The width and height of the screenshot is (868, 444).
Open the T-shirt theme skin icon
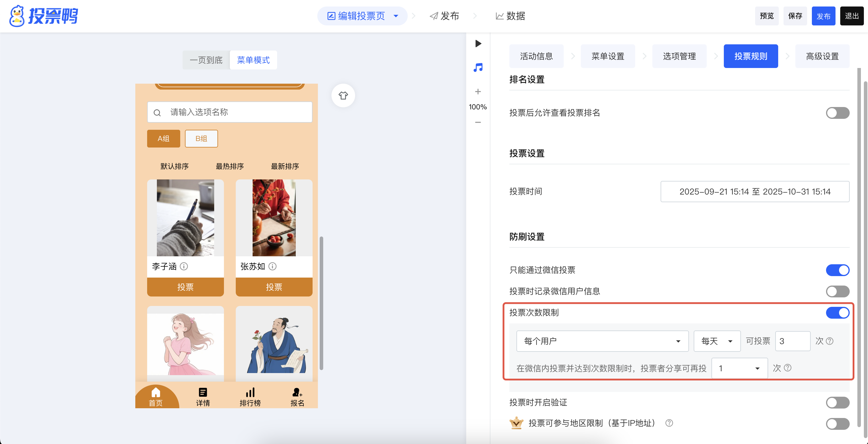[x=343, y=95]
